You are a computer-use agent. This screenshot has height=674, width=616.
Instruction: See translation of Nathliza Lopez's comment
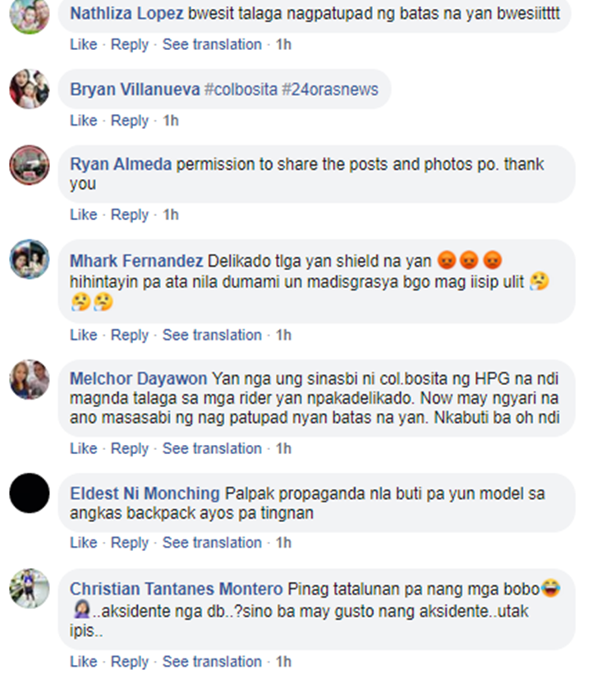212,44
